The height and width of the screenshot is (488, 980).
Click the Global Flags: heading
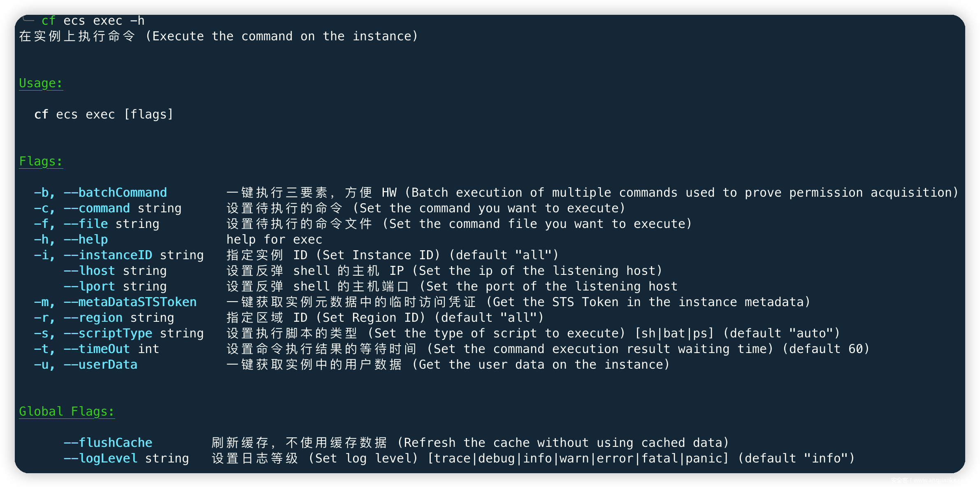(x=67, y=411)
